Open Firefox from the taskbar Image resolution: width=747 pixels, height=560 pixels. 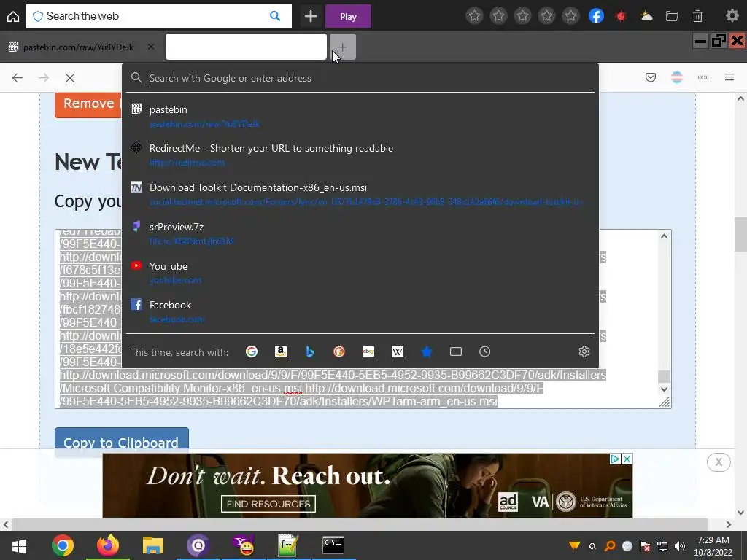click(108, 545)
